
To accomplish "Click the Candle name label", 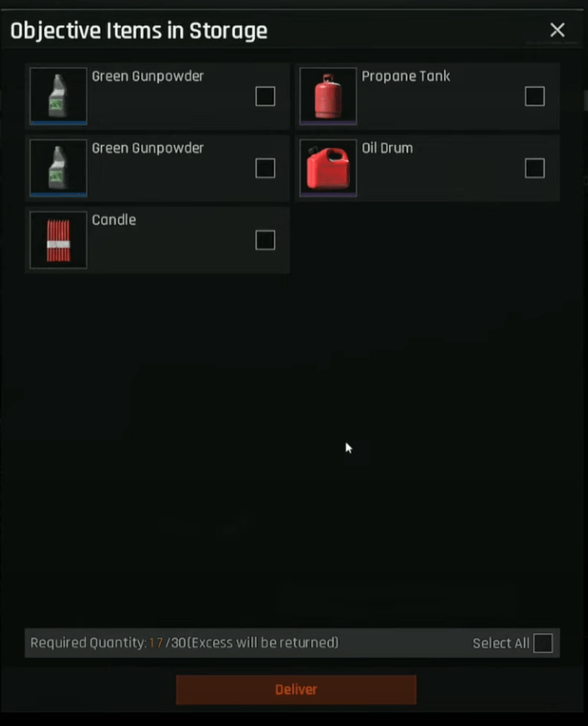I will click(x=114, y=220).
